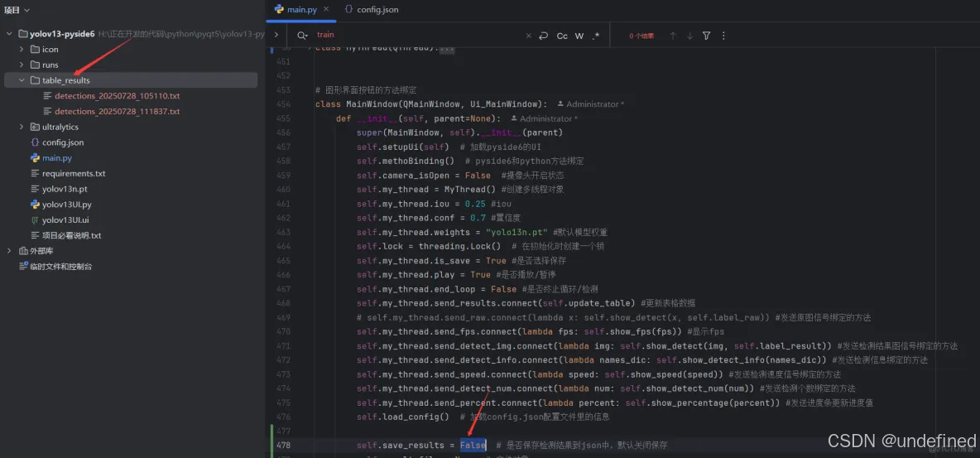The height and width of the screenshot is (458, 980).
Task: Click the text-file icon of requirements.txt
Action: click(35, 173)
